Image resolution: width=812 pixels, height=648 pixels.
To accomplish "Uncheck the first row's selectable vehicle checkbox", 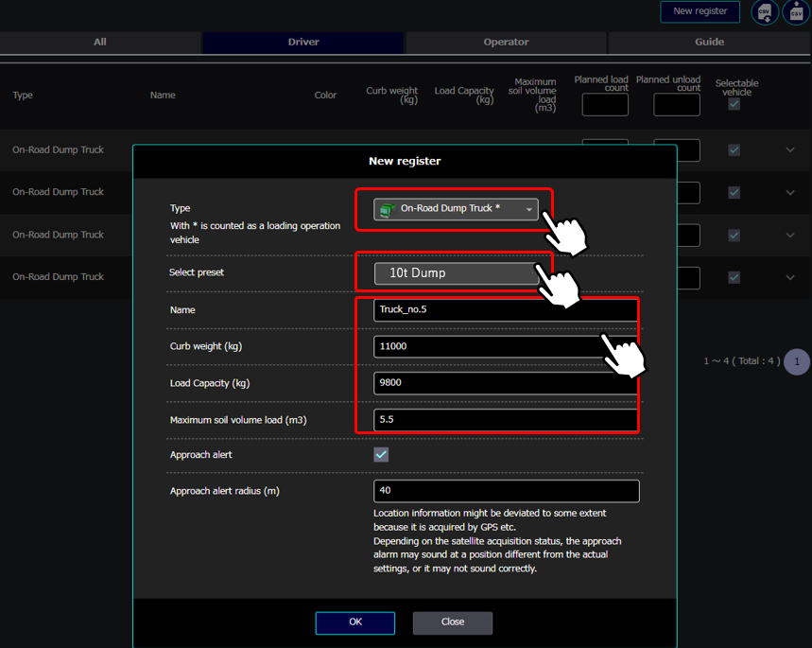I will point(734,150).
